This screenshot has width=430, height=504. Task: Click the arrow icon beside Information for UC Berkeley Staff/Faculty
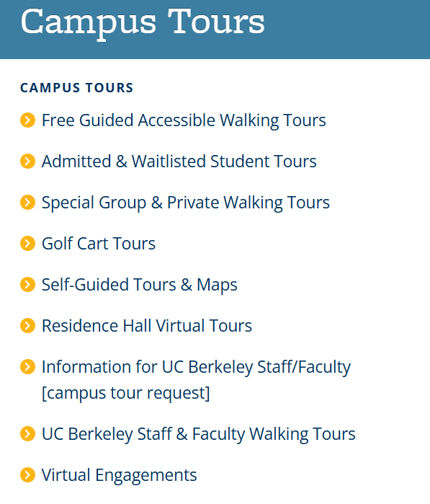tap(27, 367)
